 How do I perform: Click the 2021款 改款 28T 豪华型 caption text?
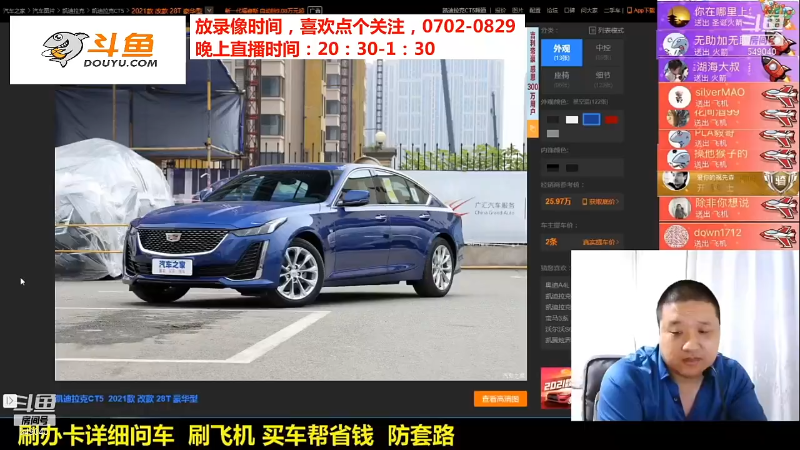[153, 399]
